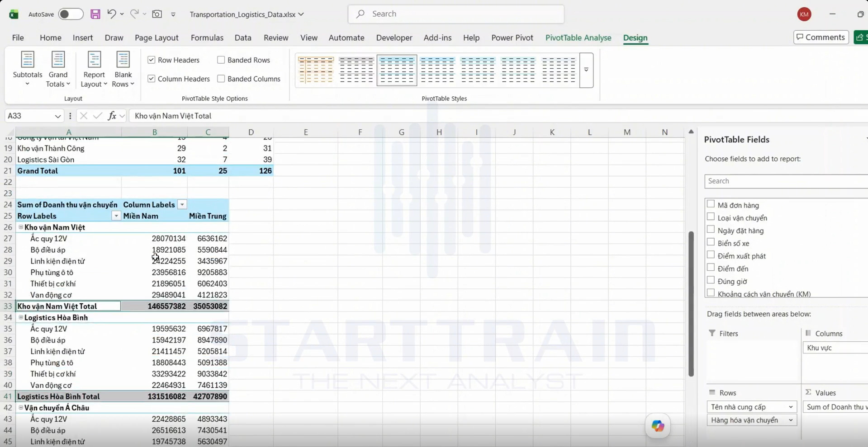The width and height of the screenshot is (868, 447).
Task: Go to the Insert tab
Action: [83, 38]
